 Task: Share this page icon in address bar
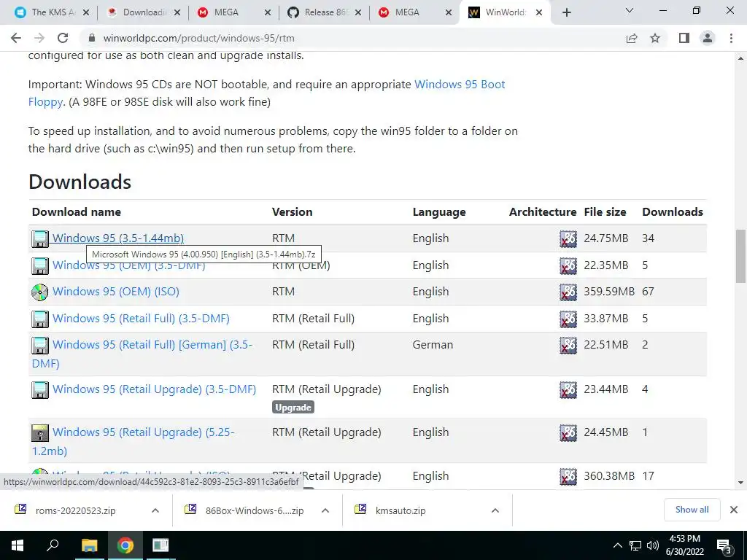click(x=632, y=38)
